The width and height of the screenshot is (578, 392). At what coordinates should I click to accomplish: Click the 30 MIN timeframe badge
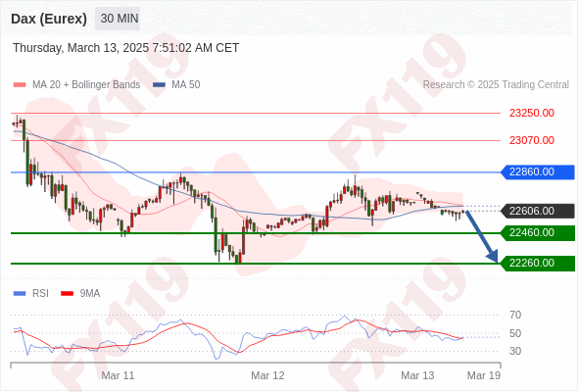tap(118, 19)
